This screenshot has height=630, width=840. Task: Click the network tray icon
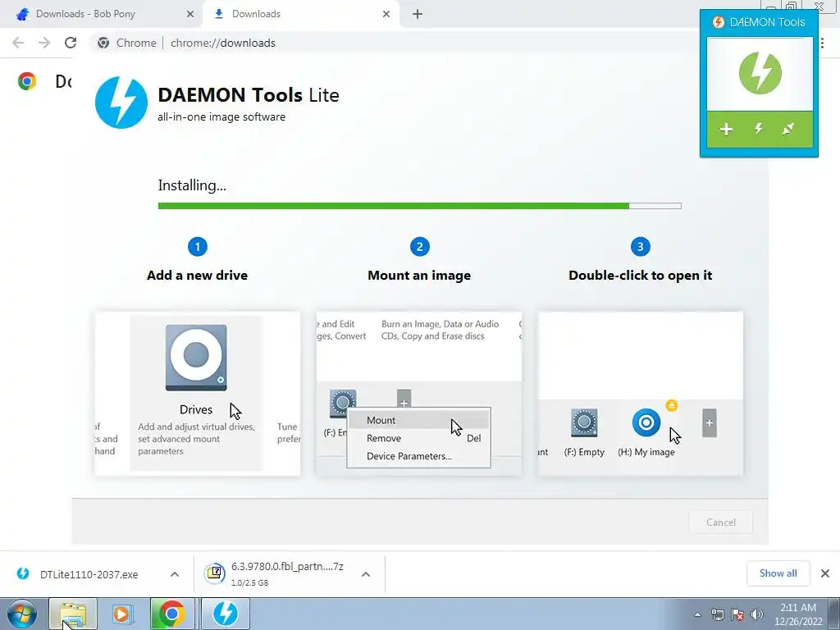pos(717,614)
